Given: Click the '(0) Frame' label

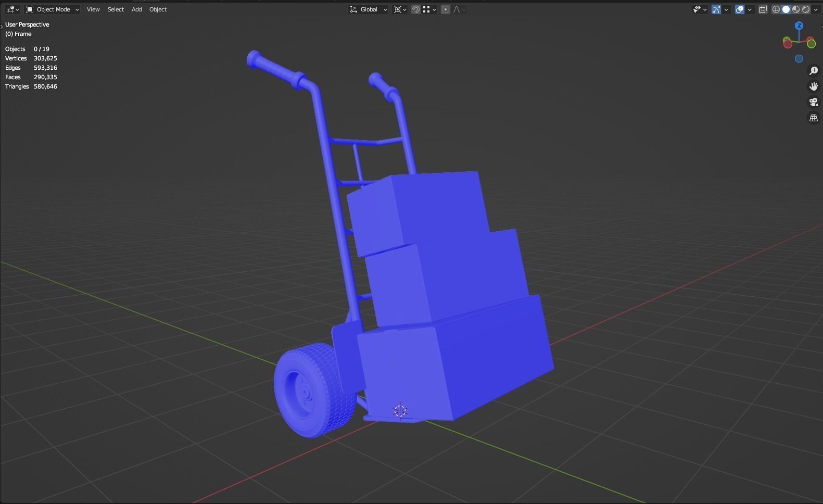Looking at the screenshot, I should click(x=18, y=34).
